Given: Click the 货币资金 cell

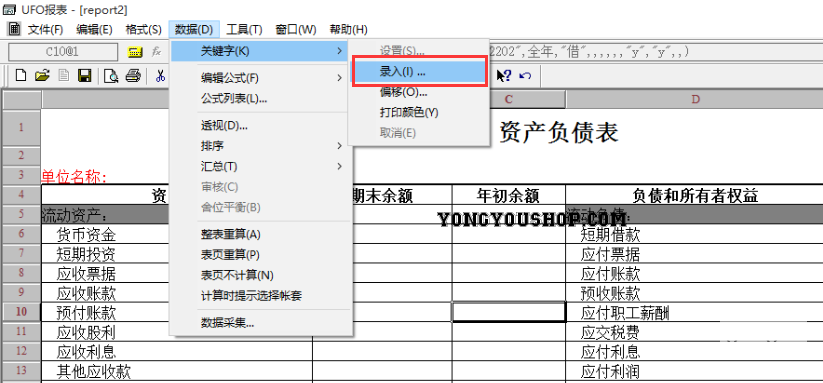Looking at the screenshot, I should click(86, 235).
